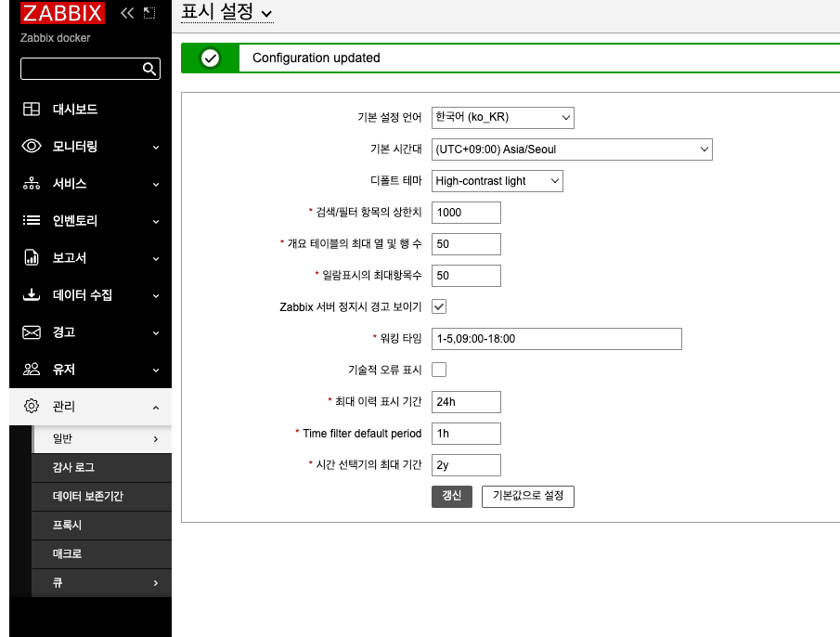Click the 대시보드 dashboard icon
840x637 pixels.
(31, 110)
